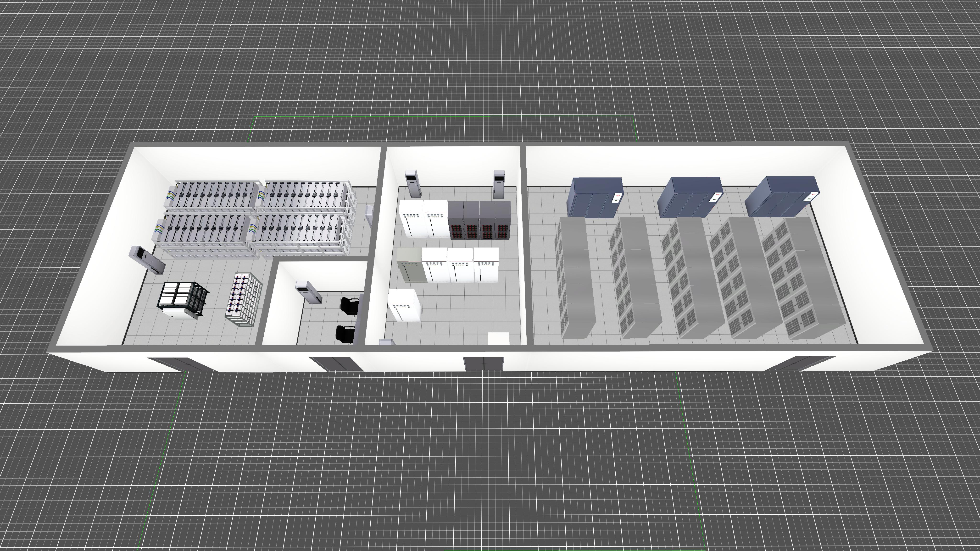Select the middle server rack row
The width and height of the screenshot is (980, 551).
click(x=692, y=278)
